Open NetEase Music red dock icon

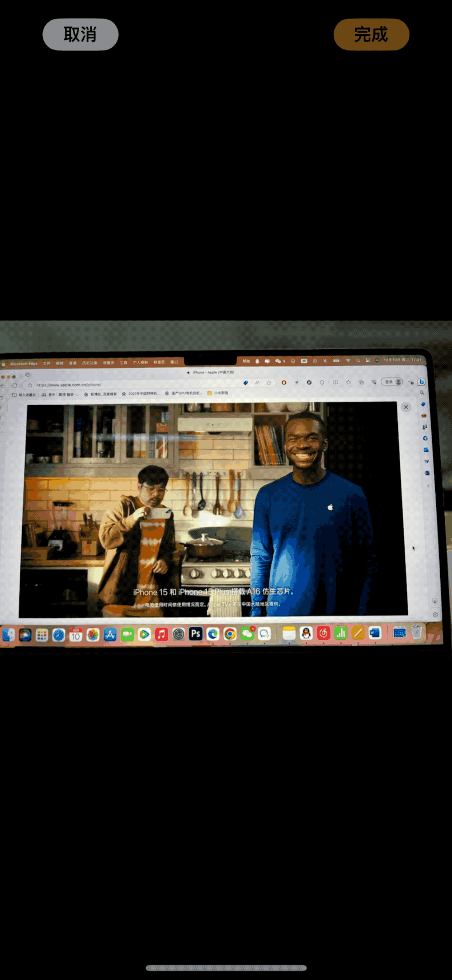[x=324, y=633]
